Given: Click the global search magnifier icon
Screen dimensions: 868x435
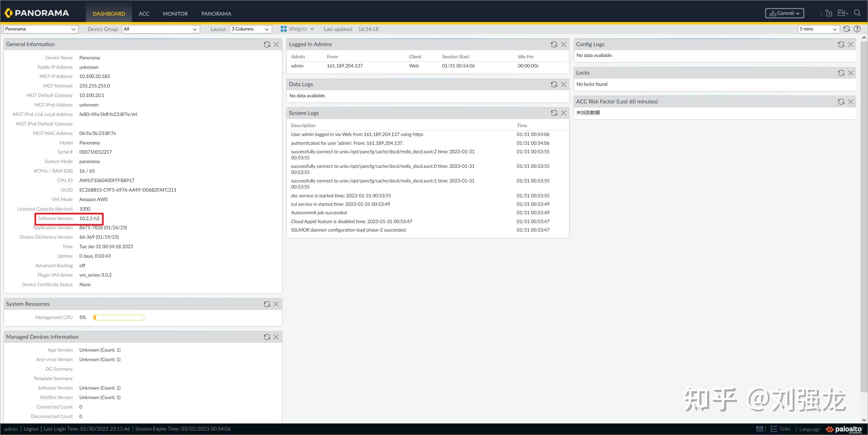Looking at the screenshot, I should pyautogui.click(x=857, y=13).
